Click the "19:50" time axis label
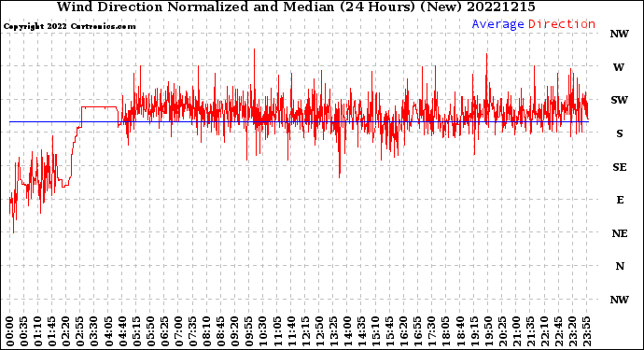644x350 pixels. pyautogui.click(x=488, y=331)
